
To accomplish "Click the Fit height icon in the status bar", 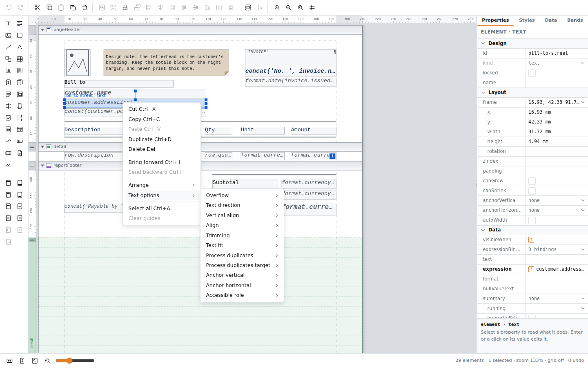I will tap(22, 361).
